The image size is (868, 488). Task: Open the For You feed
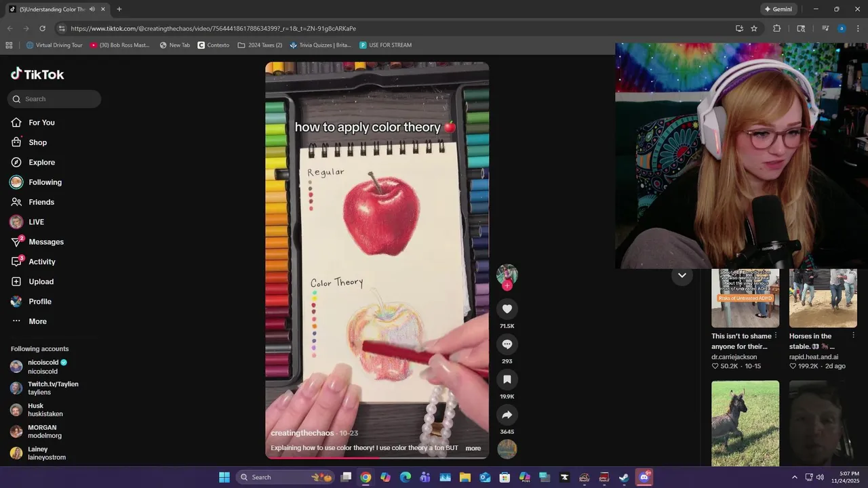tap(41, 123)
